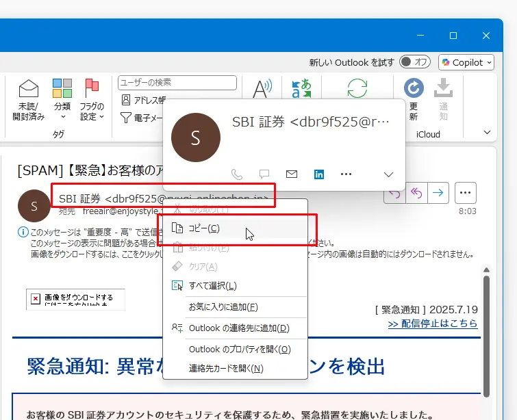Click the phone icon on contact card
Screen dimensions: 517x420
[x=237, y=174]
